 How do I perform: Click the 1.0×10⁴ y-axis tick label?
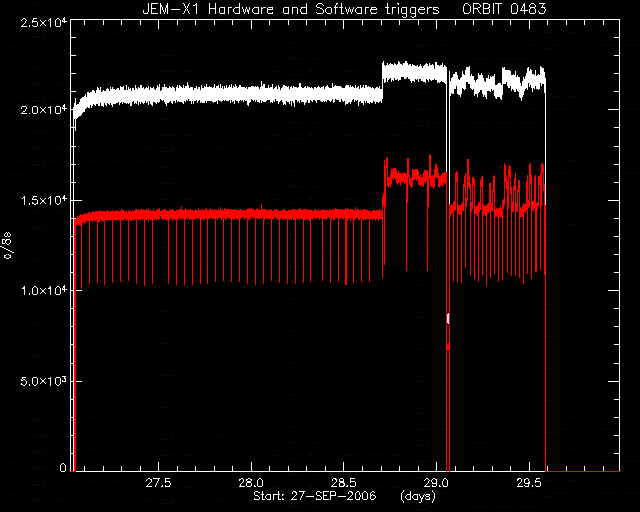click(x=44, y=290)
